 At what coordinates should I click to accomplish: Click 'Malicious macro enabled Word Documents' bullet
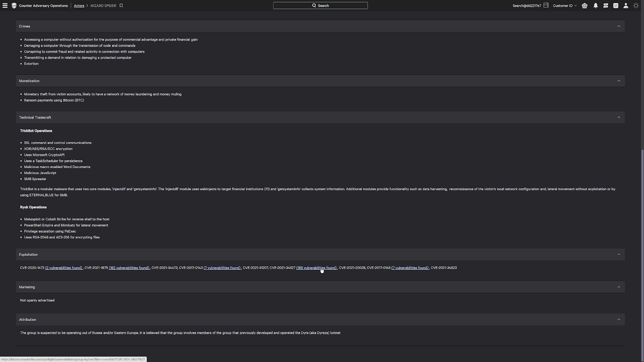[57, 167]
